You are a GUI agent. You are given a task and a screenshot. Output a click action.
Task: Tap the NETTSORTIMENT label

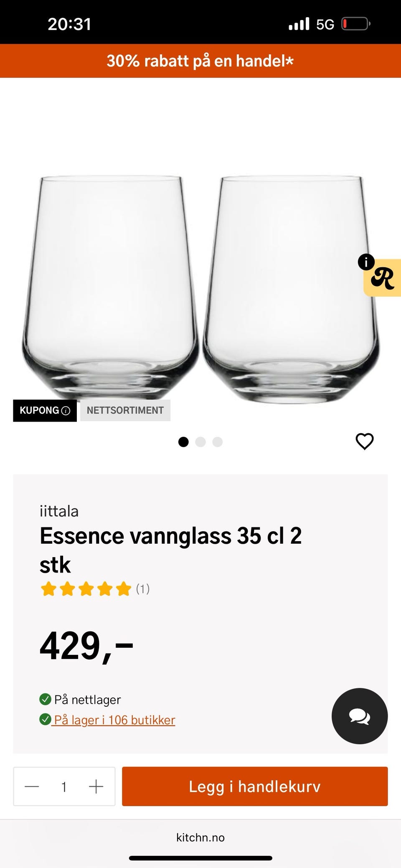click(x=125, y=410)
